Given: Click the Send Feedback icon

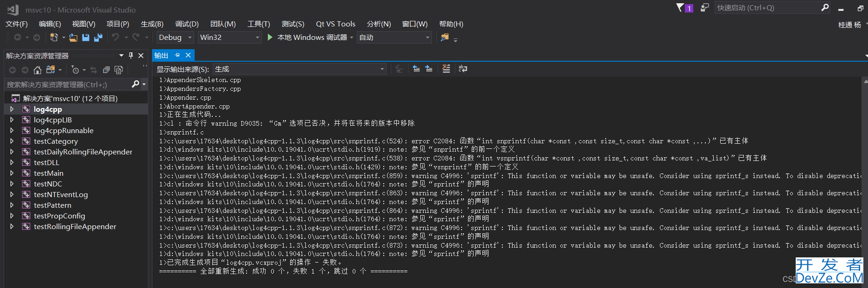Looking at the screenshot, I should 704,7.
